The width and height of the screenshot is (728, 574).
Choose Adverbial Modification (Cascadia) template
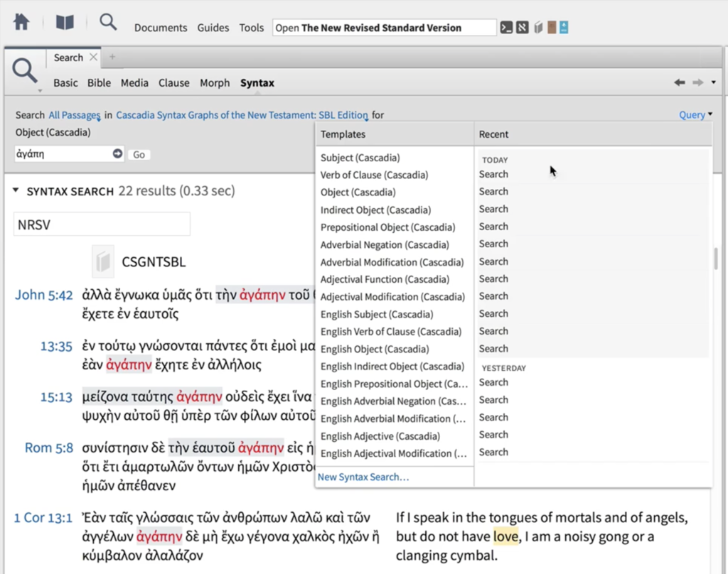[x=392, y=262]
